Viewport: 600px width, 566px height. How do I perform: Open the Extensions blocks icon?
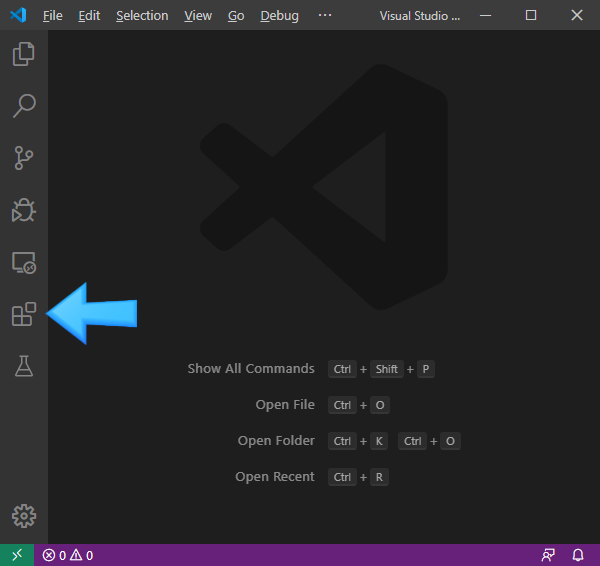[24, 314]
